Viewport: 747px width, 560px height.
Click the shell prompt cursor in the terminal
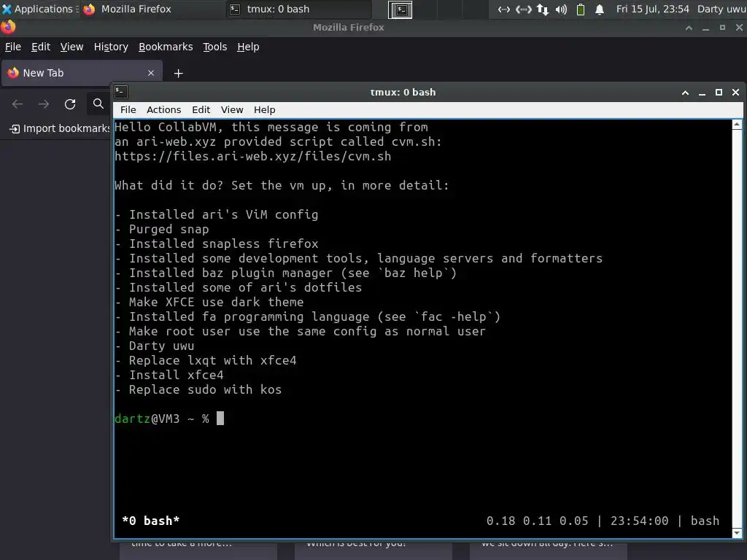tap(220, 418)
